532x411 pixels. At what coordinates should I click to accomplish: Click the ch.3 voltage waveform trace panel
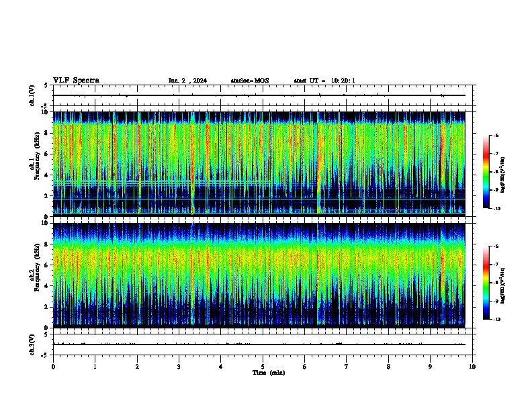[x=263, y=345]
